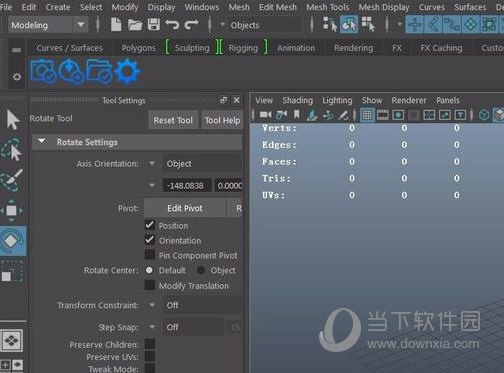The height and width of the screenshot is (373, 504).
Task: Select Object radio for Rotate Center
Action: click(201, 270)
